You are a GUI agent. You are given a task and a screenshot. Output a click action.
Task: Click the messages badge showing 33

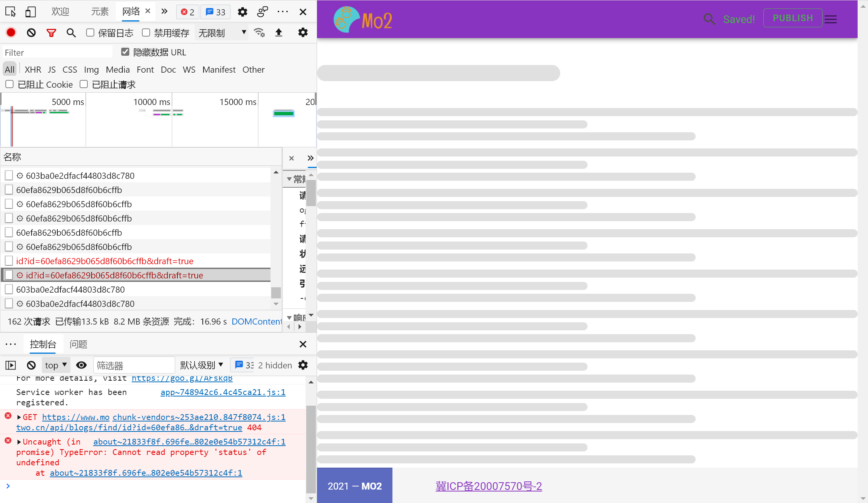point(215,12)
